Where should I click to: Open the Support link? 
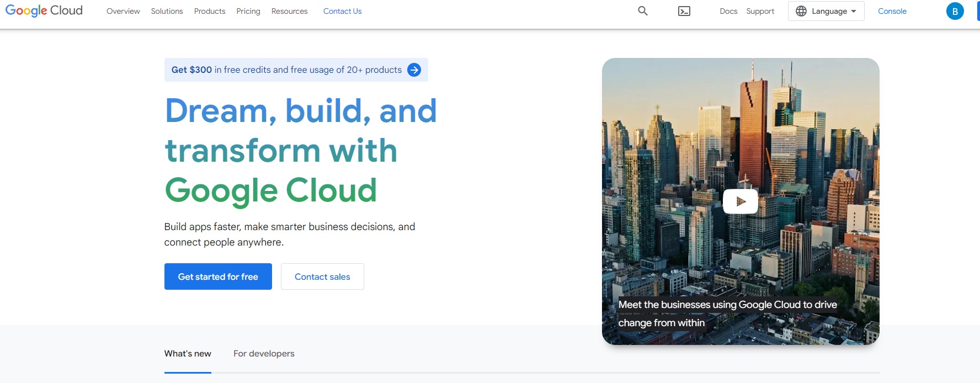click(x=760, y=11)
